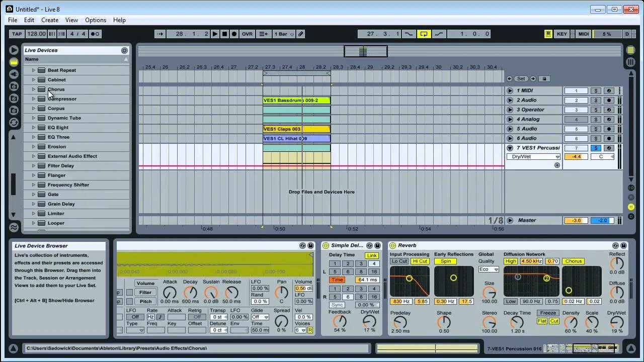
Task: Open the Create menu
Action: (50, 20)
